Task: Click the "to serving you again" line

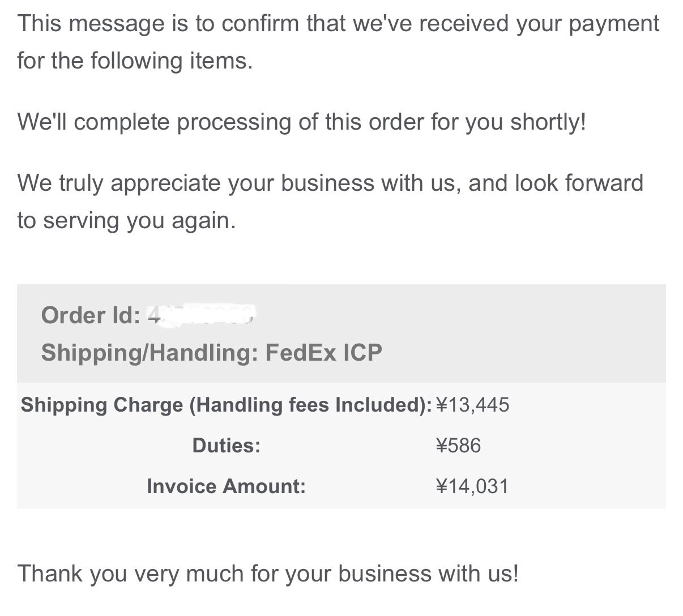Action: pyautogui.click(x=126, y=220)
